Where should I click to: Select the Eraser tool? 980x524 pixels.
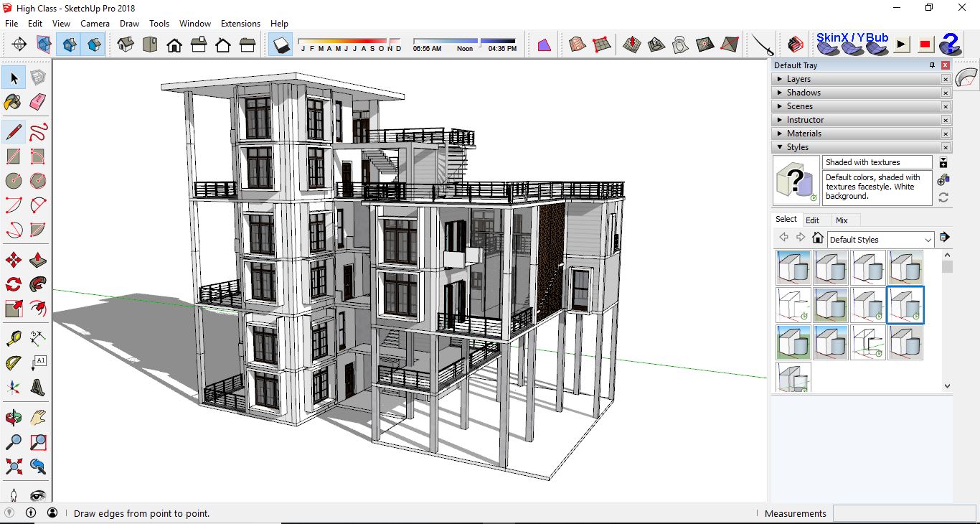coord(38,101)
